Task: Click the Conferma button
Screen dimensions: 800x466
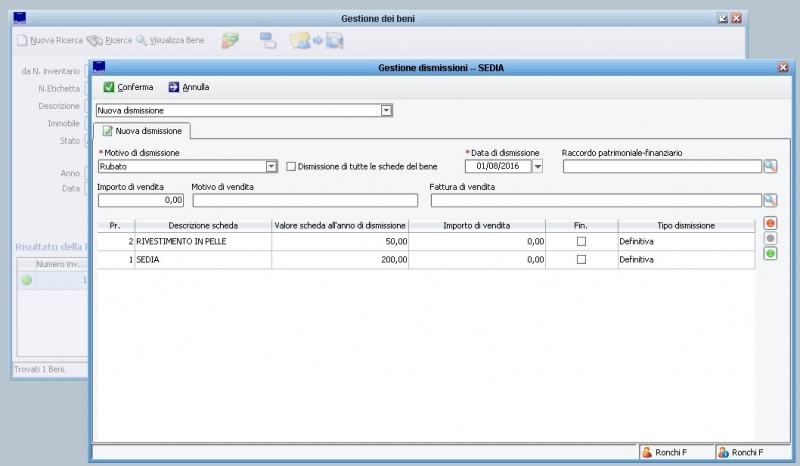Action: point(128,87)
